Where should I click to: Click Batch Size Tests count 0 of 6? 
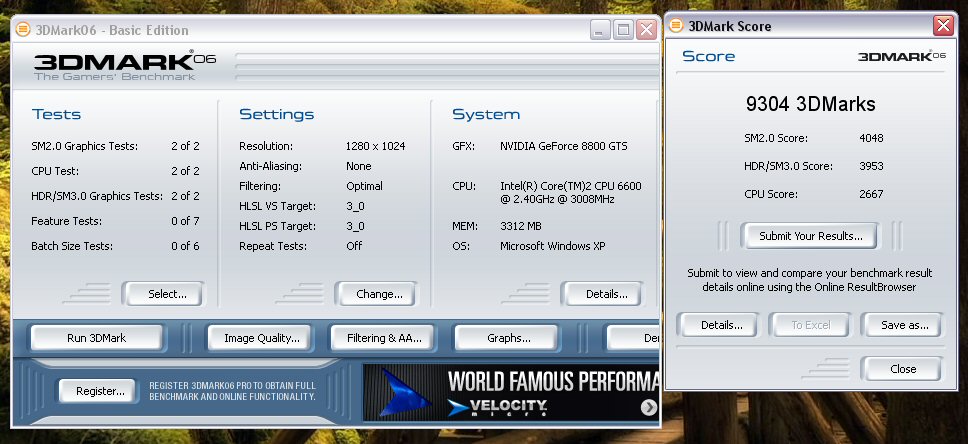(185, 246)
